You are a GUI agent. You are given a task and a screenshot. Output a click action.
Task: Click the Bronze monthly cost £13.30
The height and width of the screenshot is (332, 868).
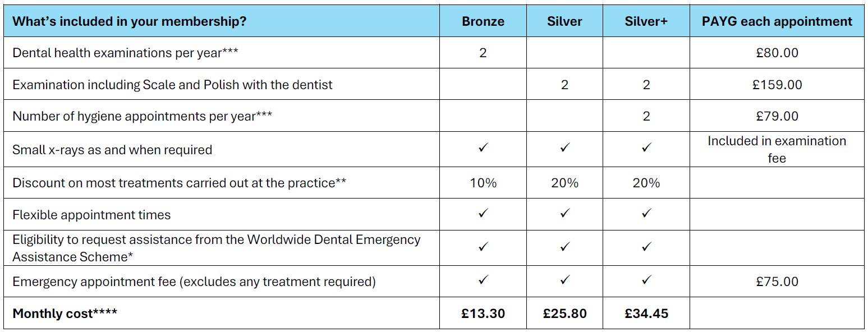click(483, 313)
